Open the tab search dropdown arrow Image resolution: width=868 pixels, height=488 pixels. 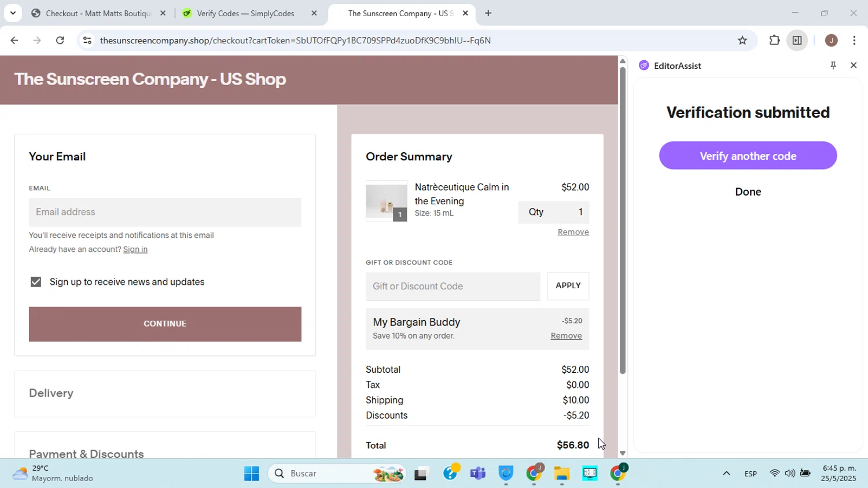pos(13,13)
